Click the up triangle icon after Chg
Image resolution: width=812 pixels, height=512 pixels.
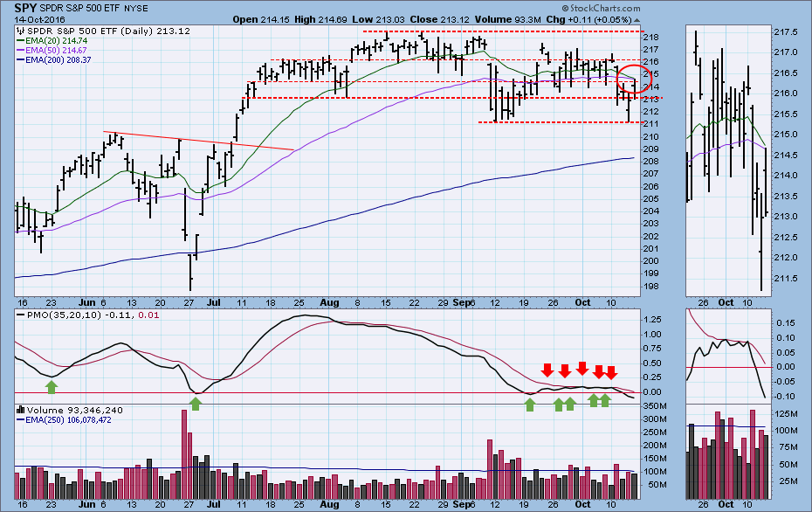coord(637,20)
